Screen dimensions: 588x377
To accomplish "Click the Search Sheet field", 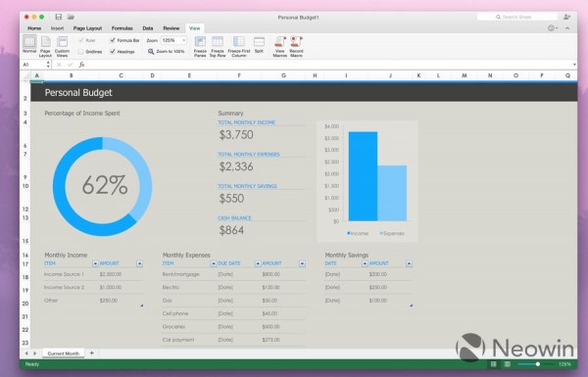I will click(x=517, y=17).
